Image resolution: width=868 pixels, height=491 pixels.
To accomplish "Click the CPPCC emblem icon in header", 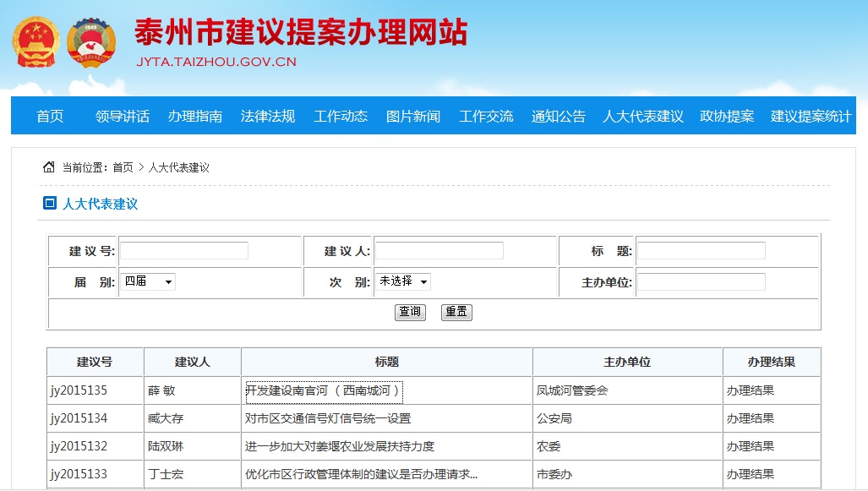I will coord(91,41).
